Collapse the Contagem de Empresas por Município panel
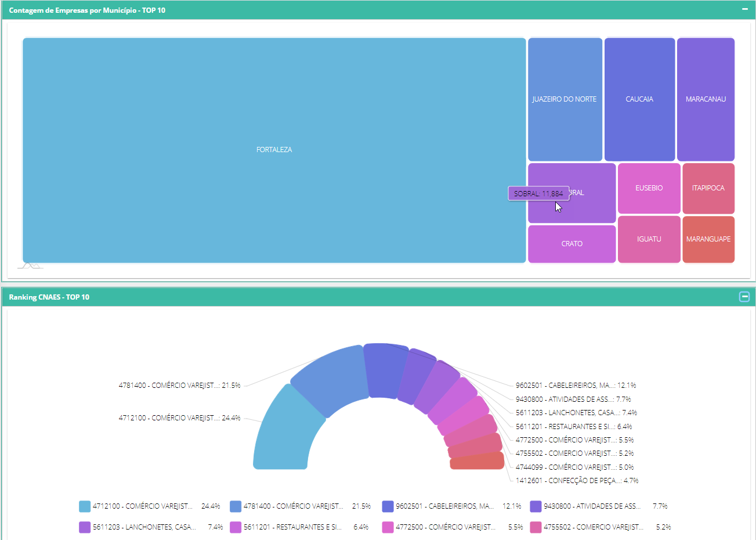Screen dimensions: 756x540 click(745, 9)
